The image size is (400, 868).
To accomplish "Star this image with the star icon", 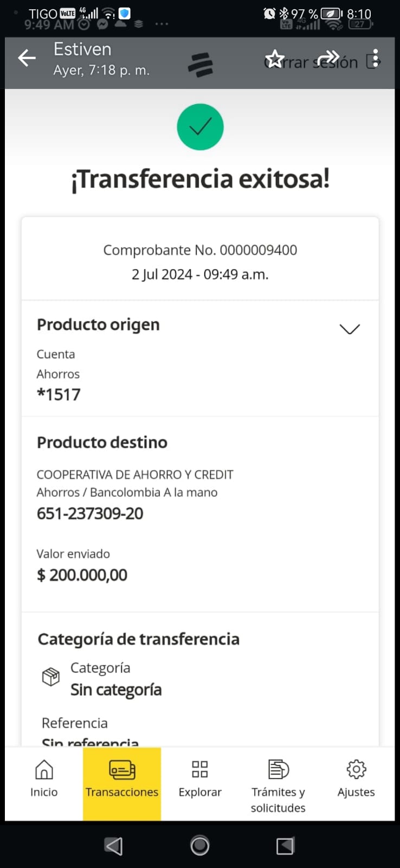I will tap(275, 59).
